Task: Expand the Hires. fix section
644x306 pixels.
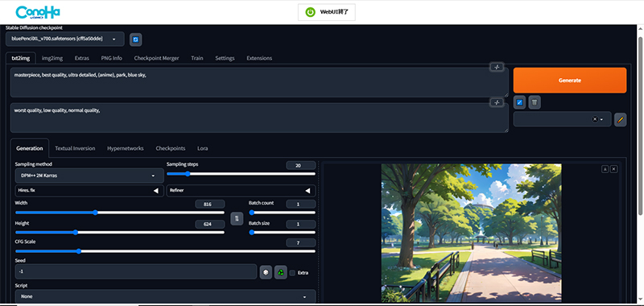Action: tap(89, 191)
